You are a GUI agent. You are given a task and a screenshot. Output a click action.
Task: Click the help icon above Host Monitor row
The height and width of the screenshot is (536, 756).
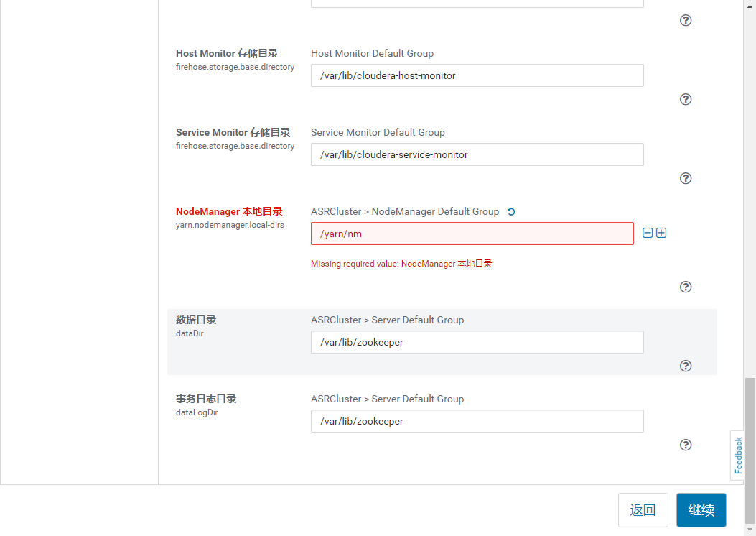685,20
